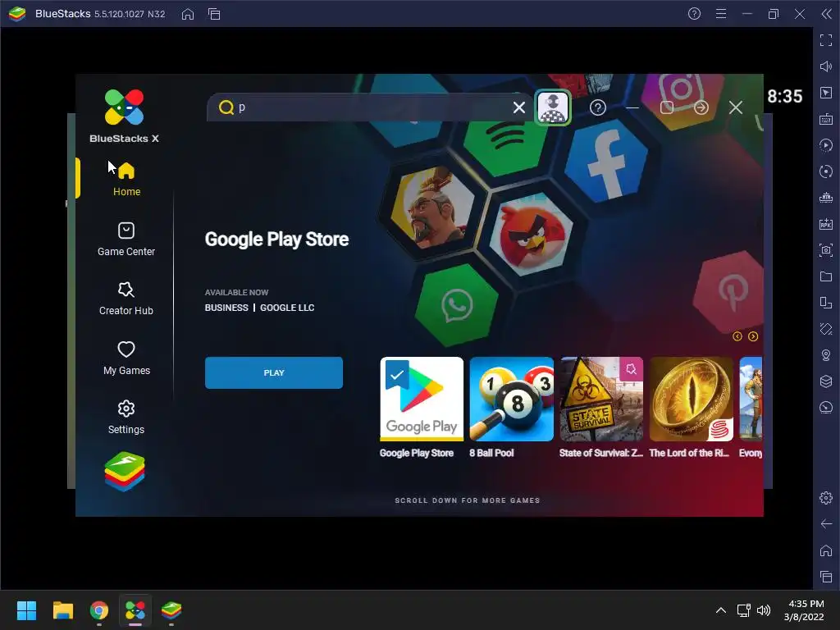Click the multi-window icon in the side toolbar
The height and width of the screenshot is (630, 840).
(x=826, y=303)
